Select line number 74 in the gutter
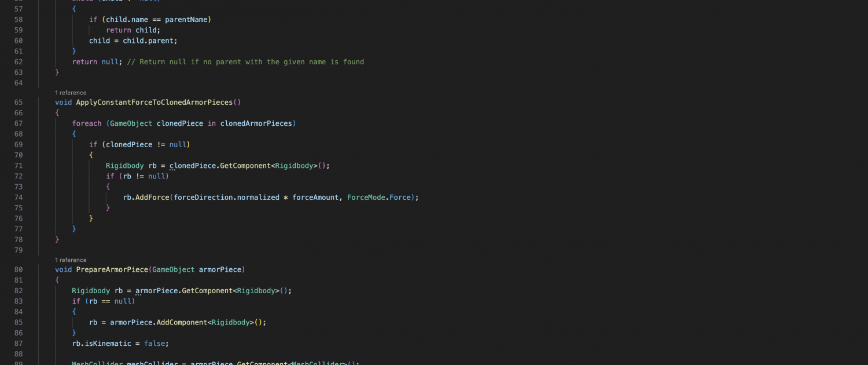 [x=18, y=198]
